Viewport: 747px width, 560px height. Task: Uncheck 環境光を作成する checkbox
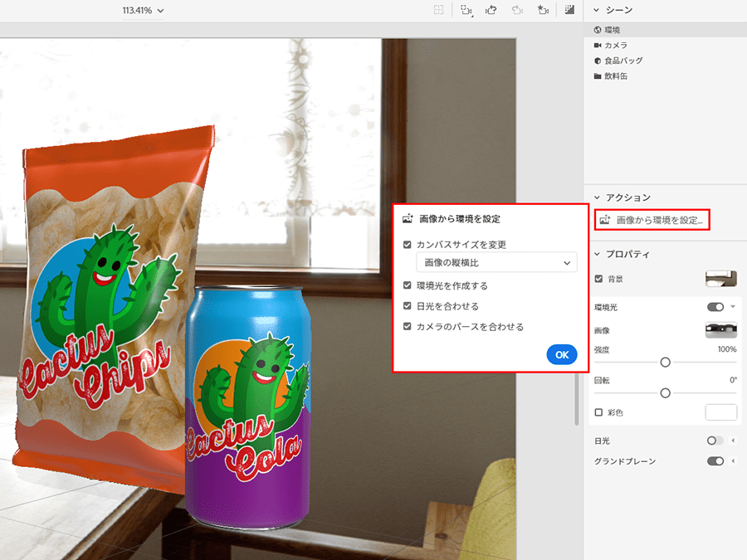pyautogui.click(x=408, y=285)
